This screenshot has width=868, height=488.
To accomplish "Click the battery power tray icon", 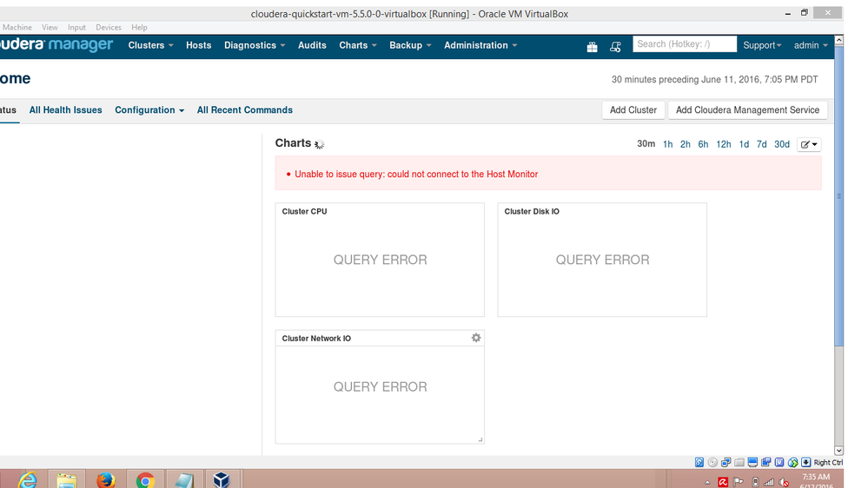I will pos(755,483).
